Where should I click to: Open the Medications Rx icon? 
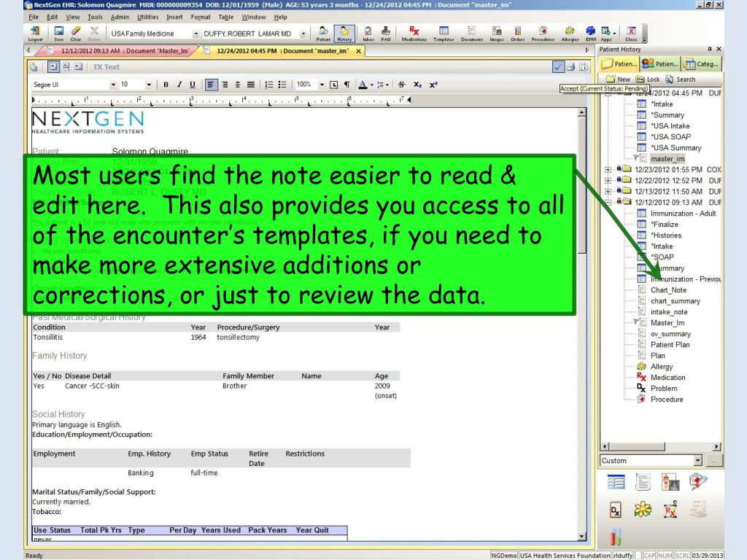(x=414, y=34)
